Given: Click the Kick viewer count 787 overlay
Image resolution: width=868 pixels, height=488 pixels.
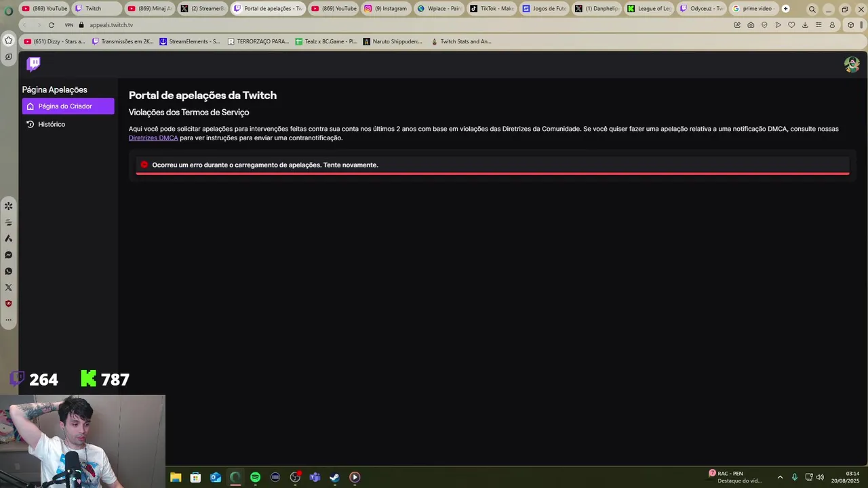Looking at the screenshot, I should (x=105, y=380).
